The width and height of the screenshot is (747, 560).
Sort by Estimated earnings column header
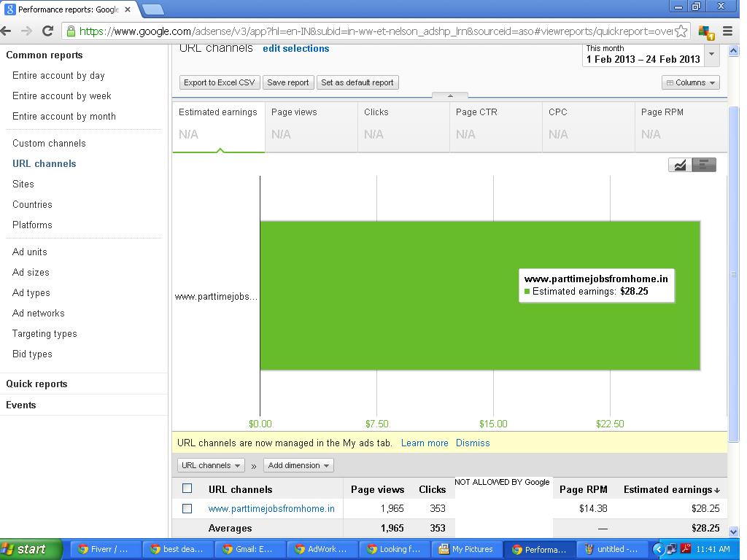point(671,489)
